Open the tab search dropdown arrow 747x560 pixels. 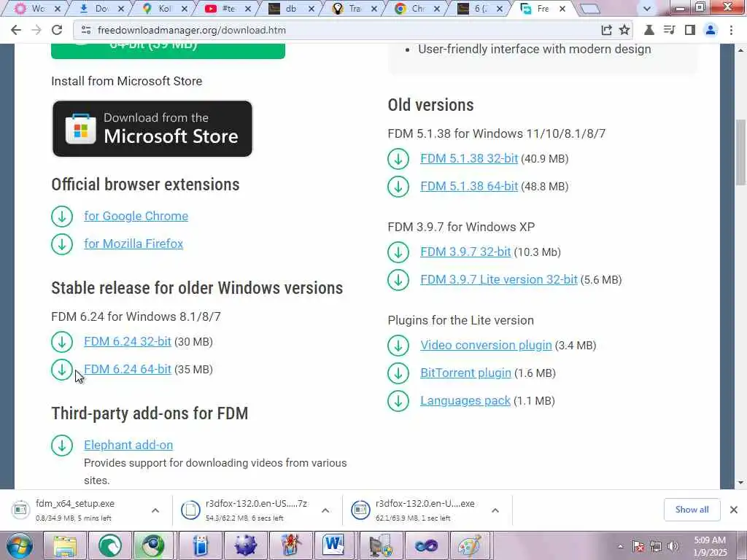click(x=647, y=9)
